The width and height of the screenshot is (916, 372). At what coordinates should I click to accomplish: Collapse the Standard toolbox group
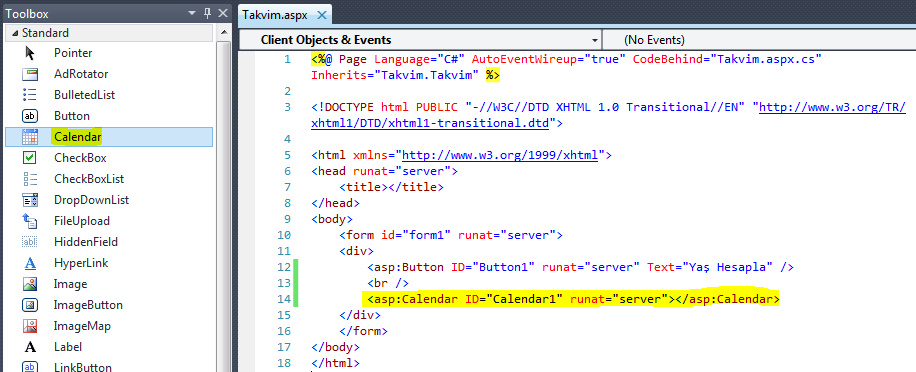(x=15, y=33)
